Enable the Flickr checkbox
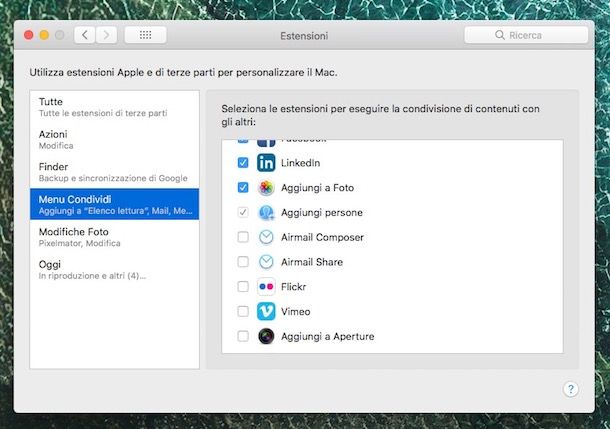 [243, 287]
